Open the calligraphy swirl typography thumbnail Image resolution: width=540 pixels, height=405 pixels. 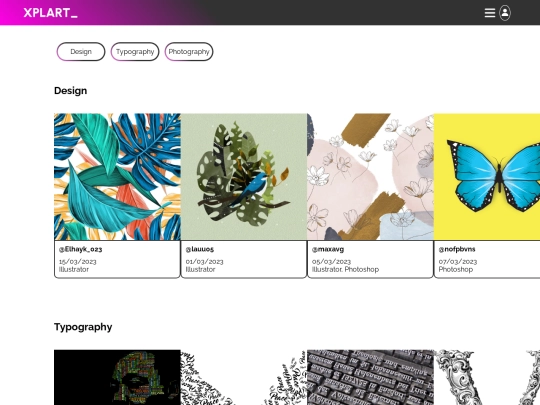[244, 377]
